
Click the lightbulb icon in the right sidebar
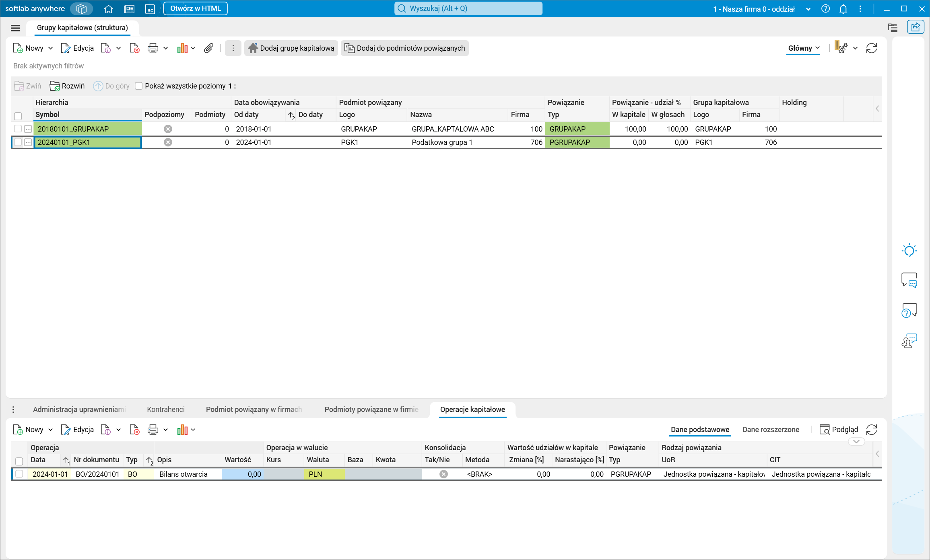(x=909, y=250)
